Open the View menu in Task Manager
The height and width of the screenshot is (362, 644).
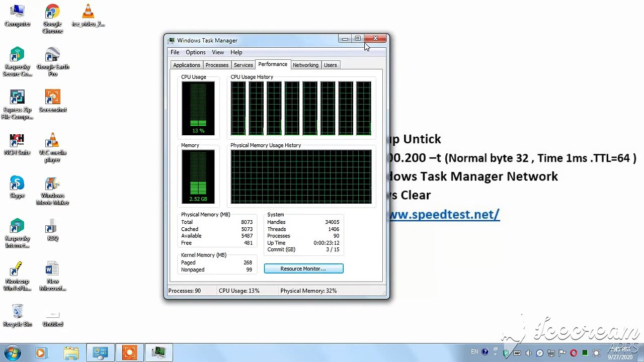[218, 52]
